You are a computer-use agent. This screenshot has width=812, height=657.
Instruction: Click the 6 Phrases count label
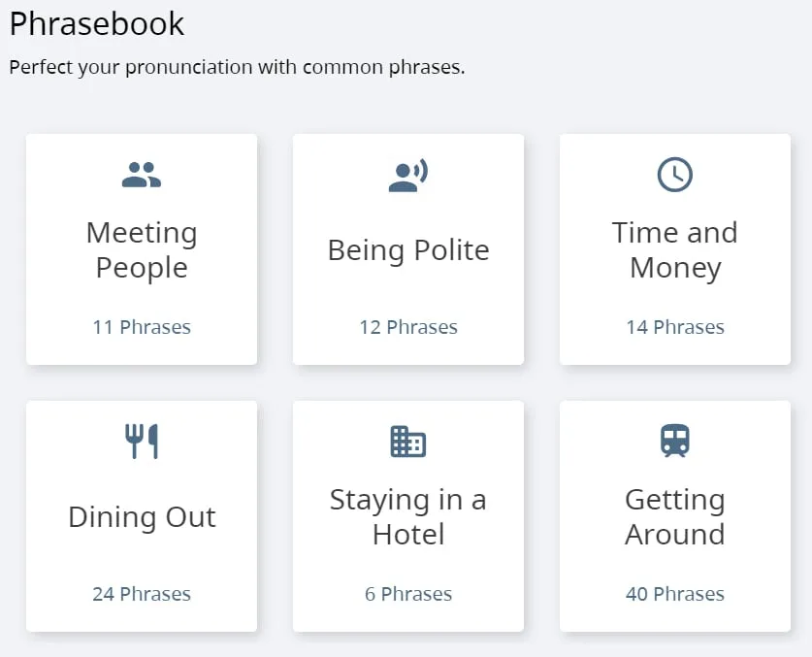[408, 594]
